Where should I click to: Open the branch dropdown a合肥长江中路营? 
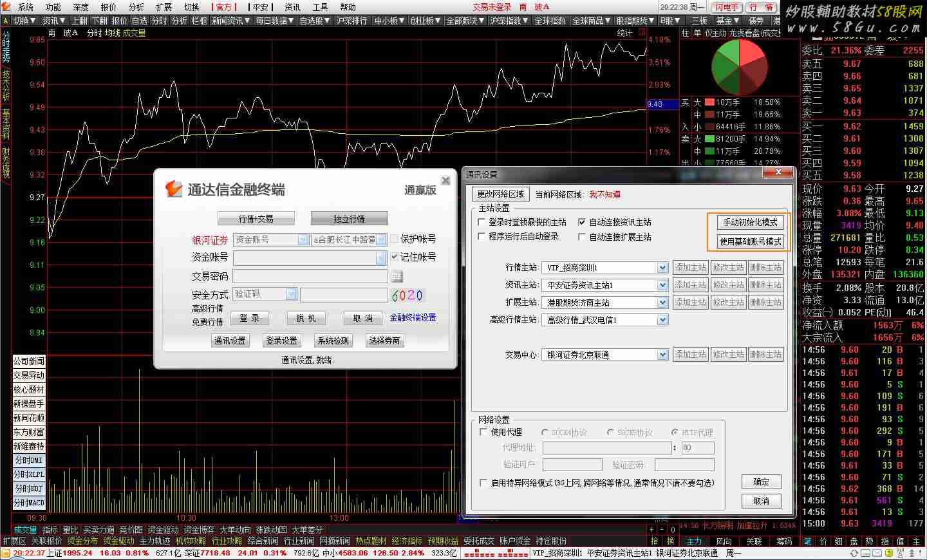click(x=349, y=239)
